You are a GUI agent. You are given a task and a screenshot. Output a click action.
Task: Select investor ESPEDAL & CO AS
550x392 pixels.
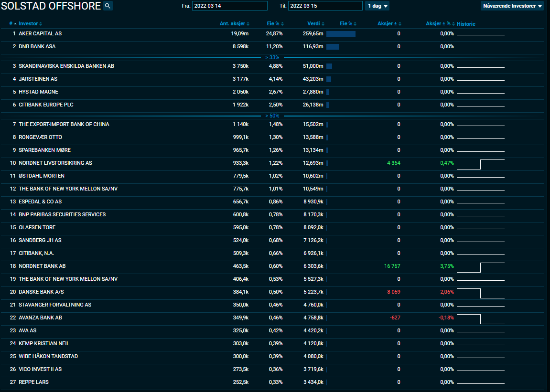click(x=40, y=201)
